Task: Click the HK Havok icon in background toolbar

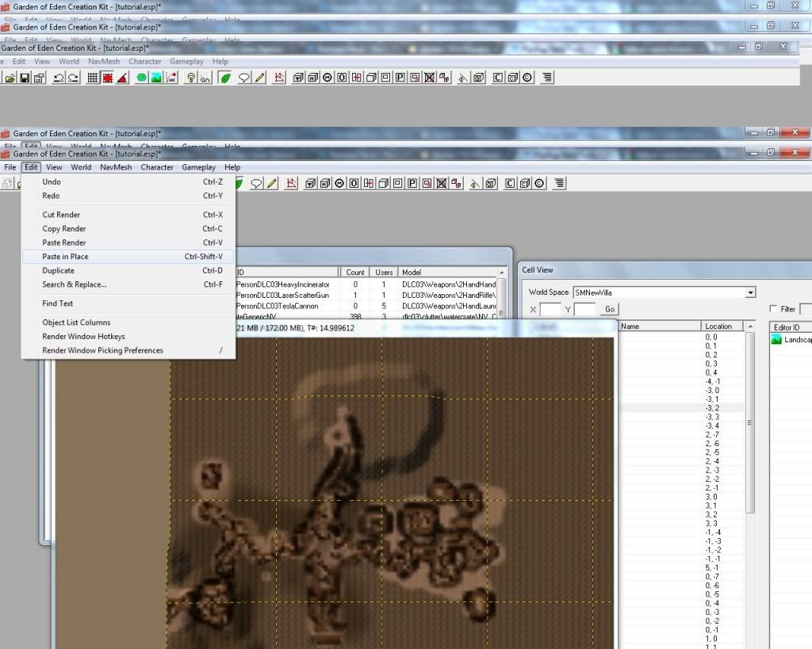Action: coord(171,78)
